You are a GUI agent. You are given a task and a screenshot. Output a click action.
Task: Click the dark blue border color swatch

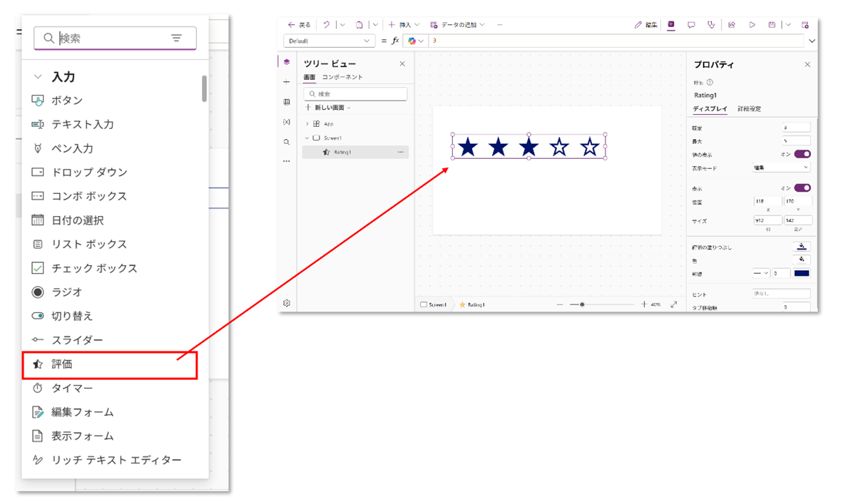802,273
